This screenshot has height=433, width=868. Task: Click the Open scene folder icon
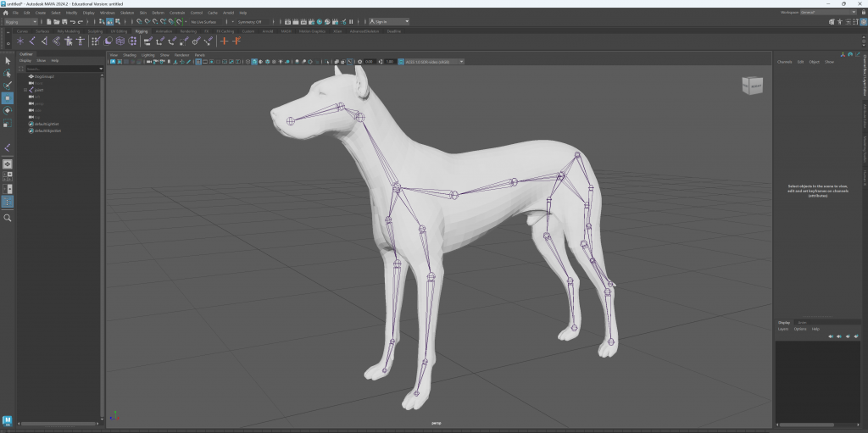[x=57, y=21]
